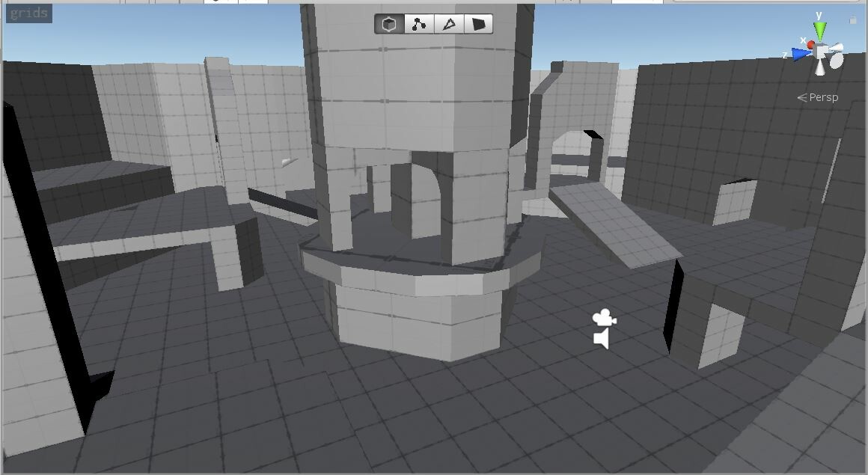Click the white downward cone below the gizmo cube
Screen dimensions: 868x475
820,68
